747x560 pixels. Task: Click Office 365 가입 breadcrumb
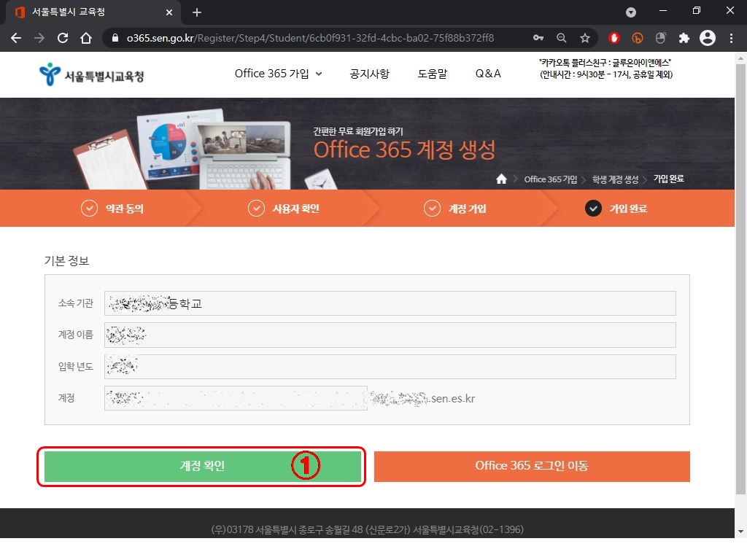[x=550, y=179]
